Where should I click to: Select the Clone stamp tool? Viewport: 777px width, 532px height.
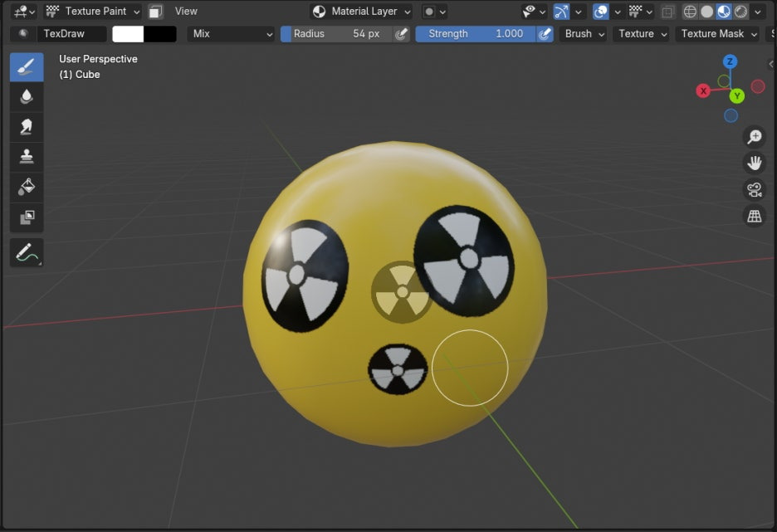click(27, 157)
